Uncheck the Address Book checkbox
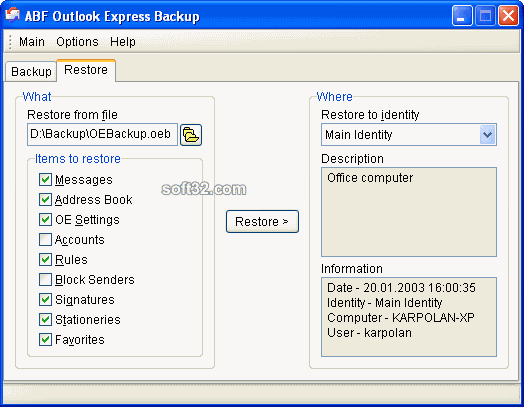This screenshot has width=524, height=407. pos(45,199)
